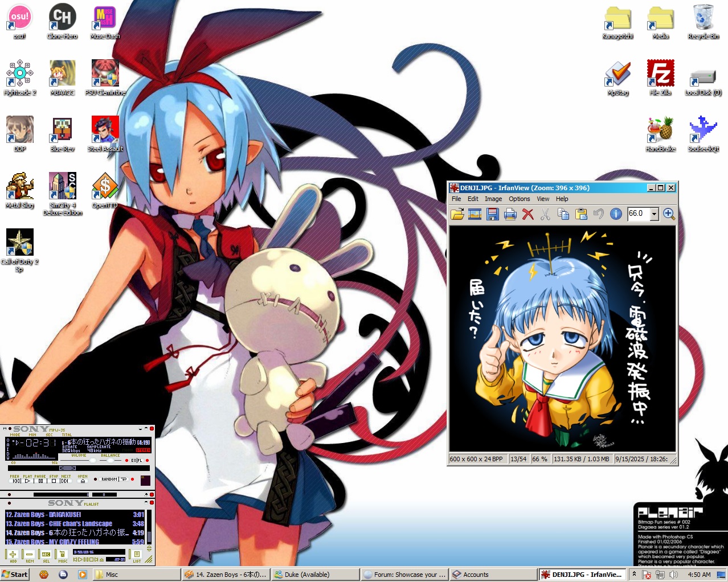Viewport: 728px width, 582px height.
Task: Open the MBAACC desktop icon
Action: click(x=62, y=77)
